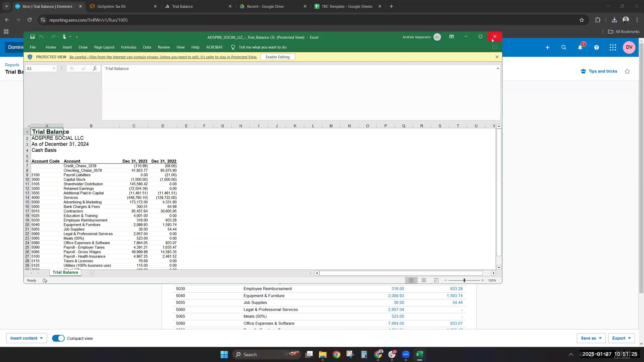Screen dimensions: 644x362
Task: Switch to Page Break Preview view
Action: (436, 280)
